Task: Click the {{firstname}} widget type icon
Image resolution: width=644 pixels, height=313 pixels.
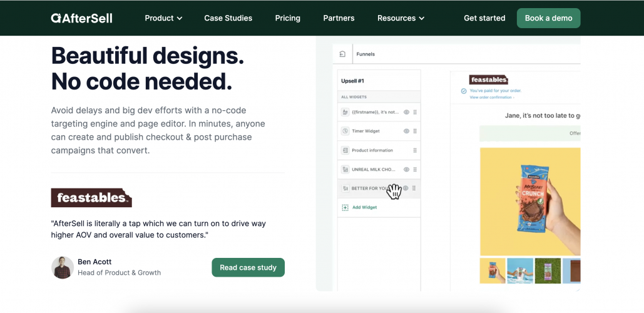Action: click(x=345, y=111)
